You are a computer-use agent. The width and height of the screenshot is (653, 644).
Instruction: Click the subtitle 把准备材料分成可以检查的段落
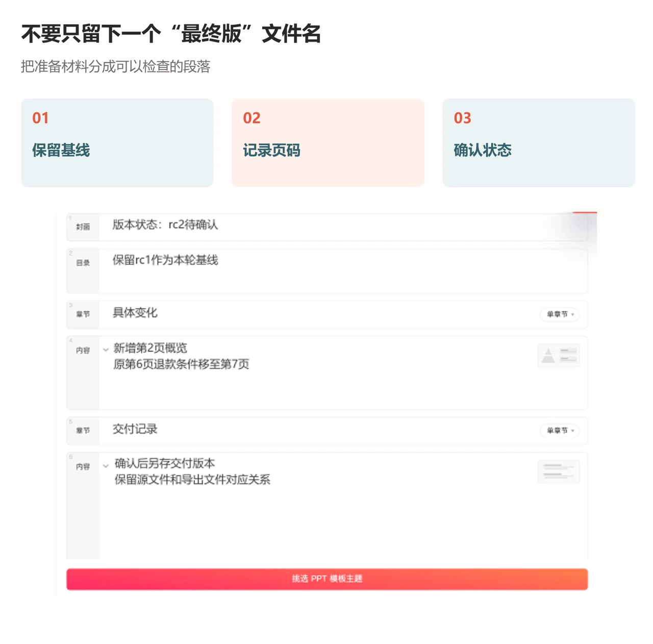point(116,67)
